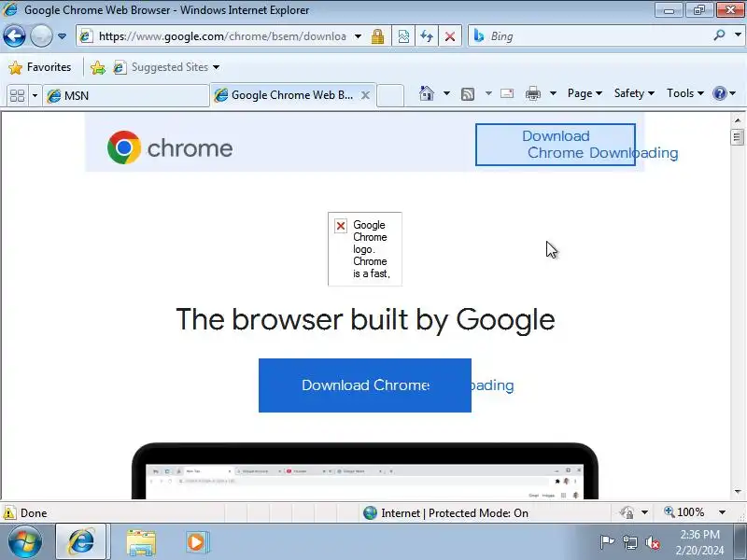This screenshot has height=560, width=747.
Task: Open the Help question mark menu
Action: click(x=724, y=93)
